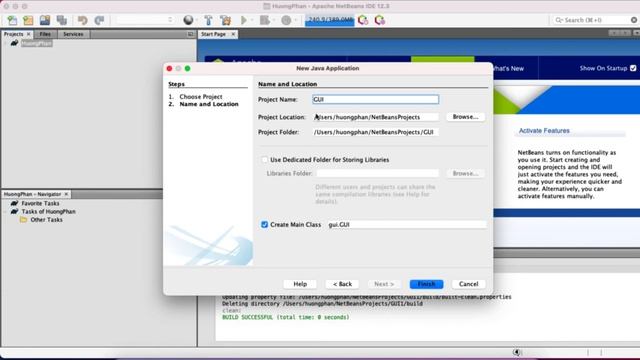The height and width of the screenshot is (360, 640).
Task: Click the memory usage bar
Action: pos(329,20)
